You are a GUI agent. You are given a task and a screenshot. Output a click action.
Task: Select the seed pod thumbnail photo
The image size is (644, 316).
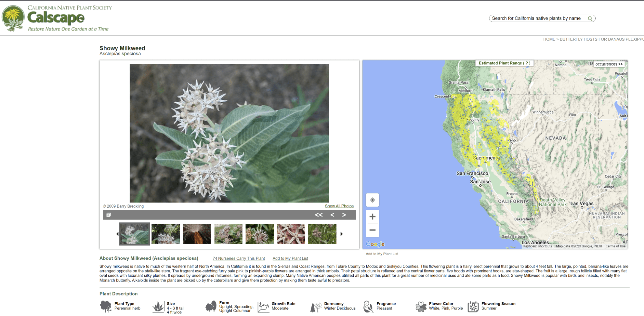coord(197,234)
